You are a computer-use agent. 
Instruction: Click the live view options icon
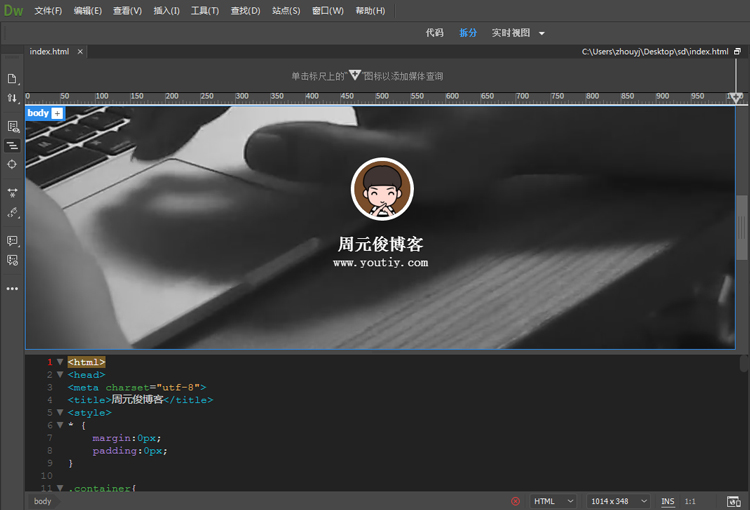point(12,126)
